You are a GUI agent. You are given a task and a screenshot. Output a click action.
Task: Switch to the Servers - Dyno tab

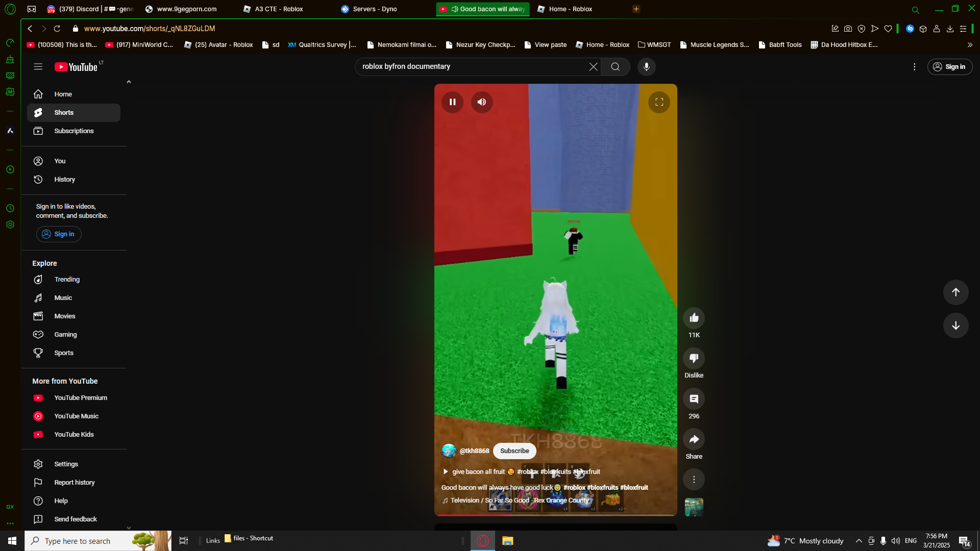374,9
